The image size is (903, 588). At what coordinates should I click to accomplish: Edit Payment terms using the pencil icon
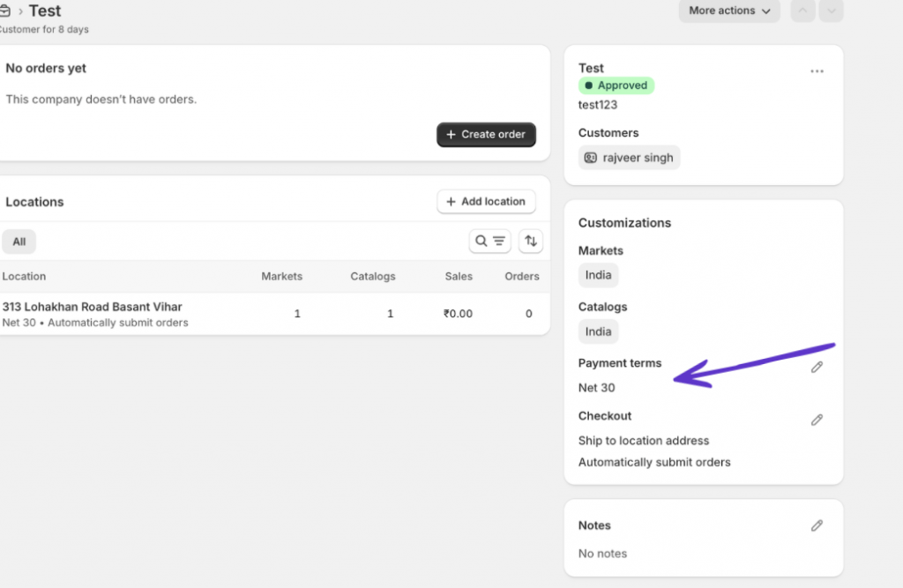tap(817, 367)
